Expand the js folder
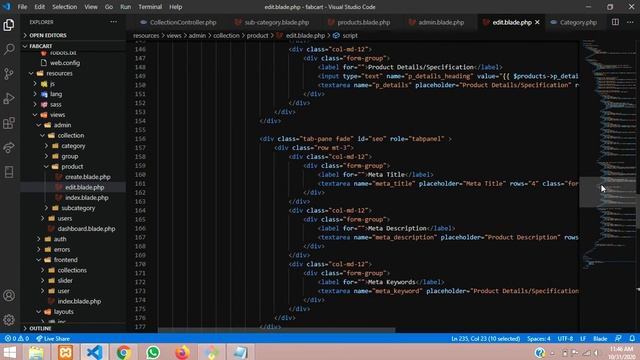Viewport: 640px width, 360px height. (x=52, y=84)
